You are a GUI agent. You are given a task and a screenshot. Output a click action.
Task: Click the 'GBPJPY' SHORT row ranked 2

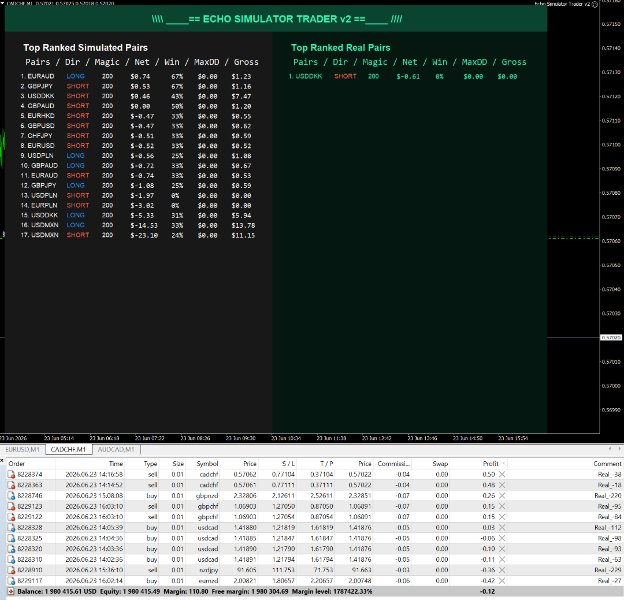click(136, 86)
